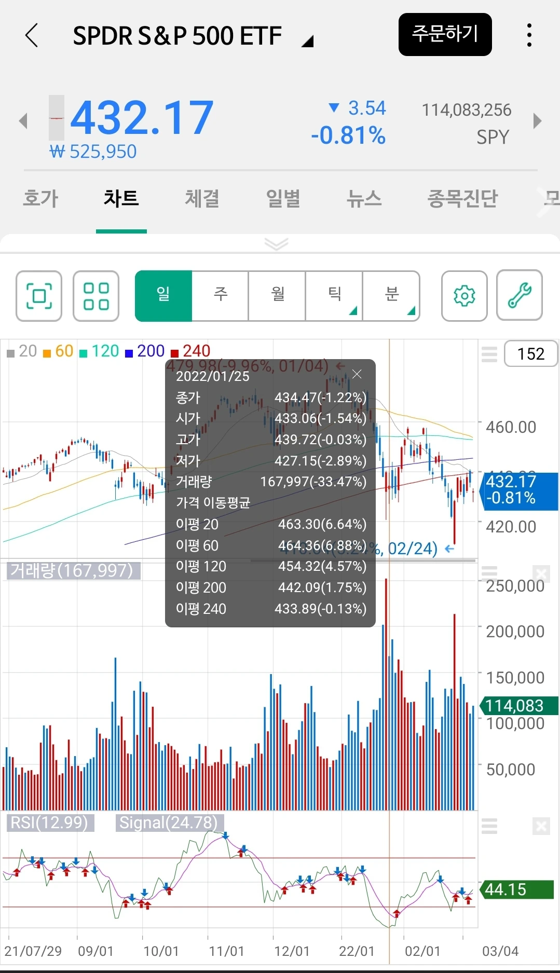Tap the mini candlestick thumbnail beside price
560x973 pixels.
[57, 118]
